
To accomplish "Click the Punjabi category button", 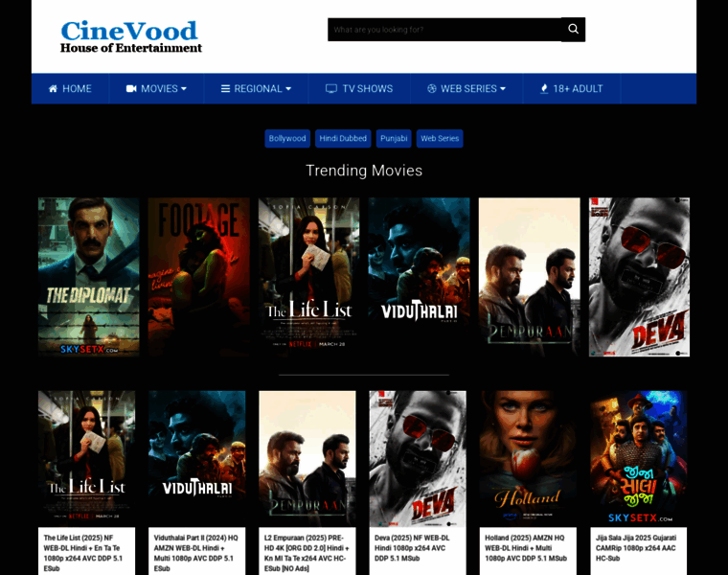I will click(x=394, y=138).
